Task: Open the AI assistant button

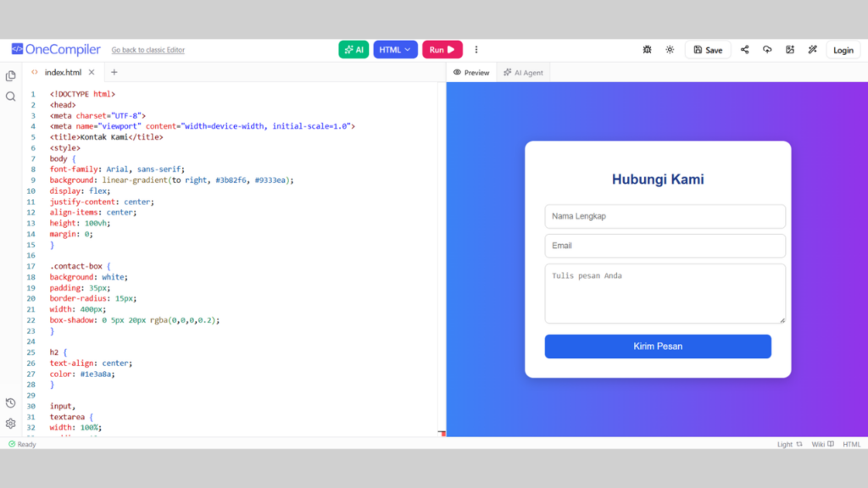Action: (x=353, y=50)
